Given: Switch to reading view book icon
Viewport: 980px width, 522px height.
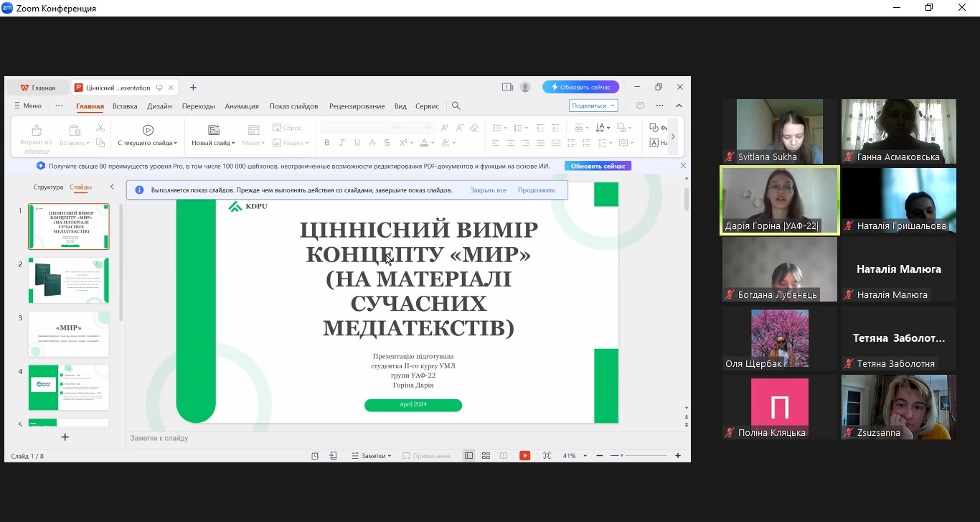Looking at the screenshot, I should (x=504, y=456).
